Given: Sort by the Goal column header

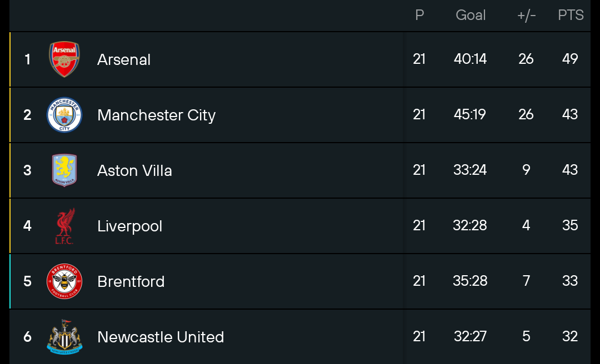Looking at the screenshot, I should [x=471, y=15].
